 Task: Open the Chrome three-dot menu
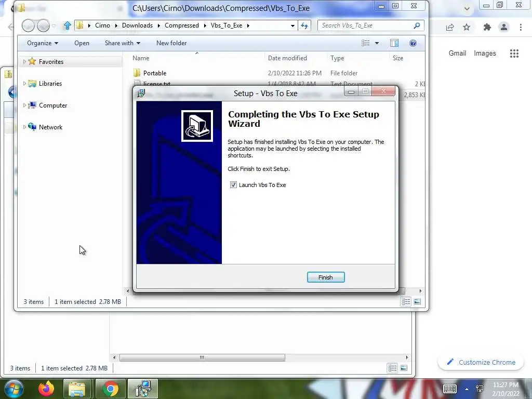click(x=521, y=28)
